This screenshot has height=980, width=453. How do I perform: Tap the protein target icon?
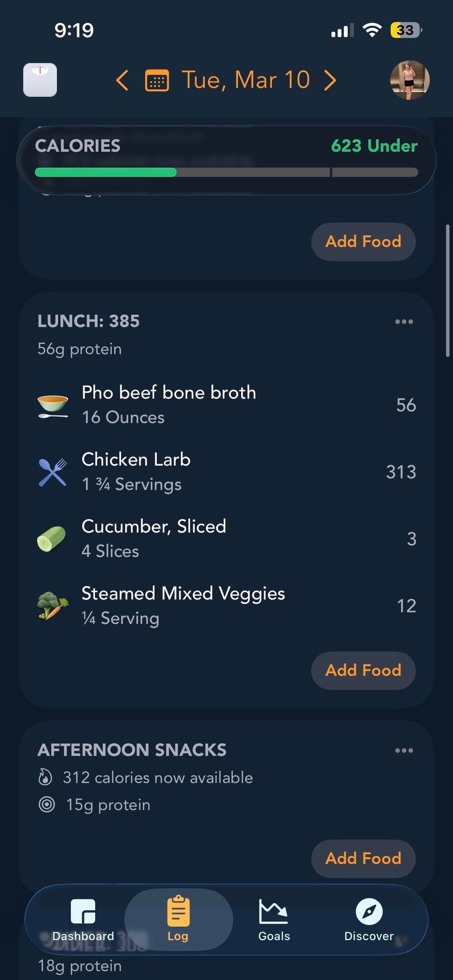47,804
